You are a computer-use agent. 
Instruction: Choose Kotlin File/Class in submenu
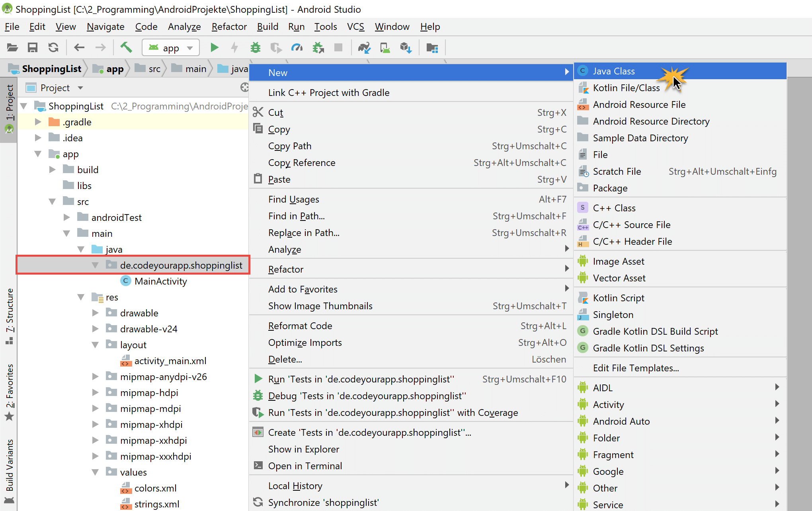(x=680, y=88)
